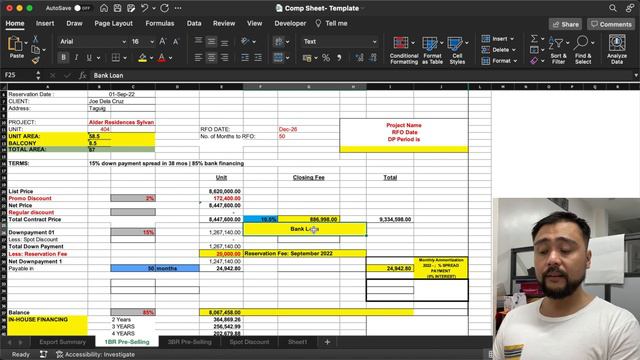Click the Copy icon
Viewport: 640px width, 360px height.
[x=36, y=50]
